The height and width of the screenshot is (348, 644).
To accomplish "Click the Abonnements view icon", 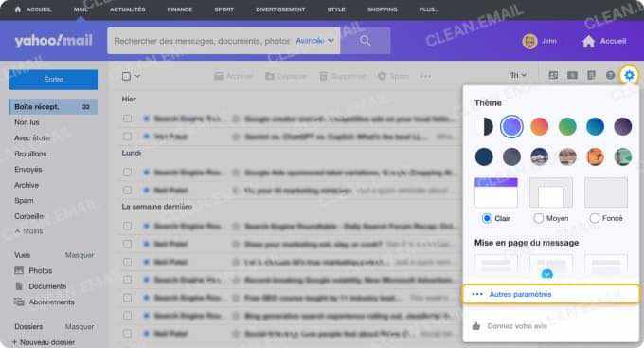I will click(x=19, y=302).
